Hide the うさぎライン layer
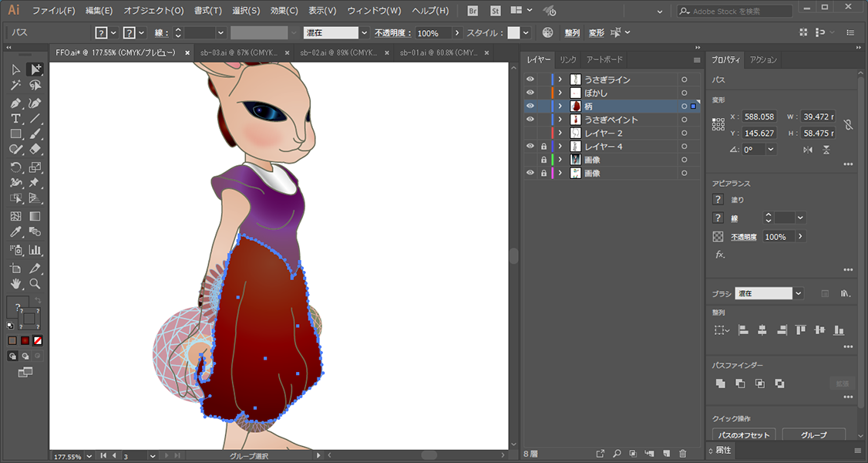Viewport: 868px width, 463px height. point(530,79)
